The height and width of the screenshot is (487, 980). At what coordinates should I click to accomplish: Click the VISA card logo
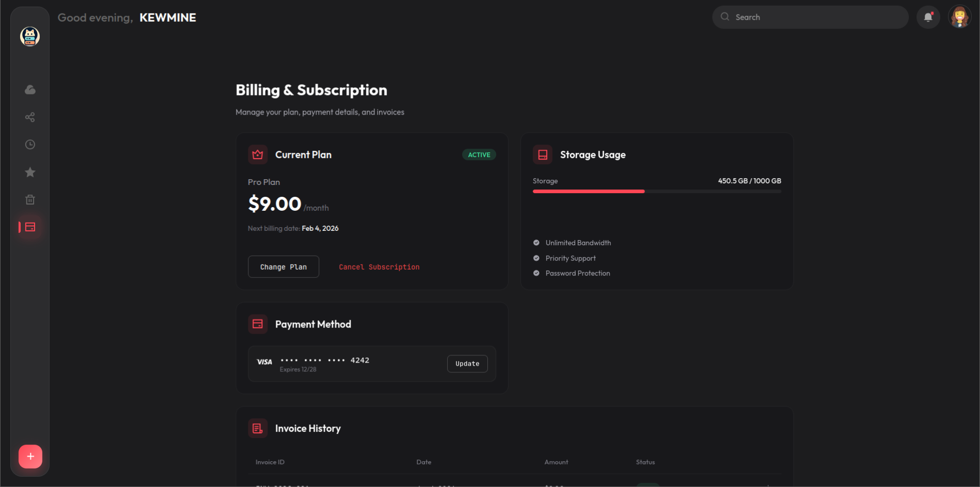coord(264,362)
